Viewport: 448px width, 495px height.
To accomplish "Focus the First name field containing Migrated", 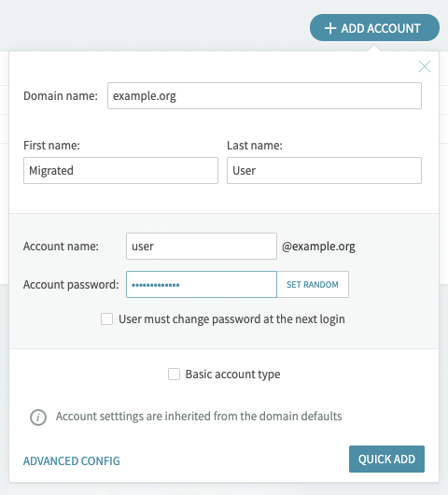I will coord(120,171).
